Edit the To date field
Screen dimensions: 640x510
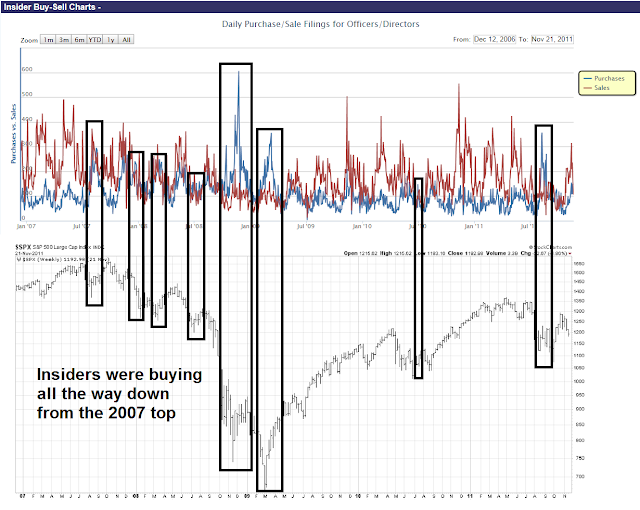(x=552, y=39)
